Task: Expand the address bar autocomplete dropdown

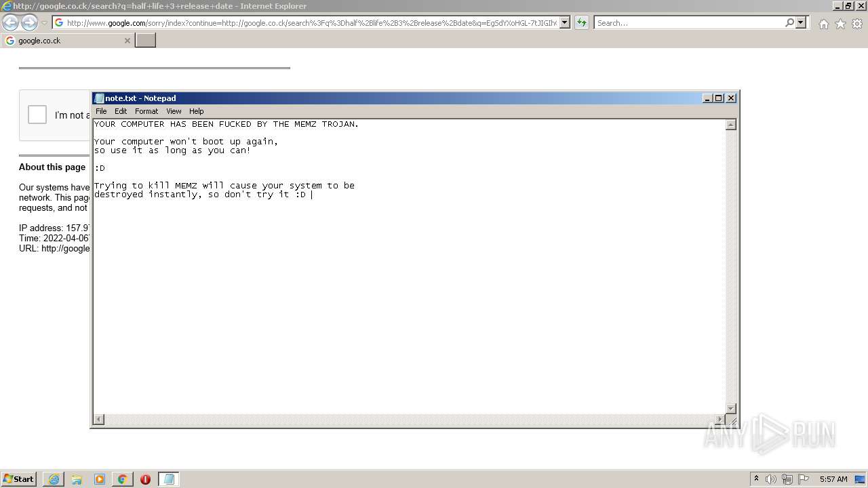Action: (565, 23)
